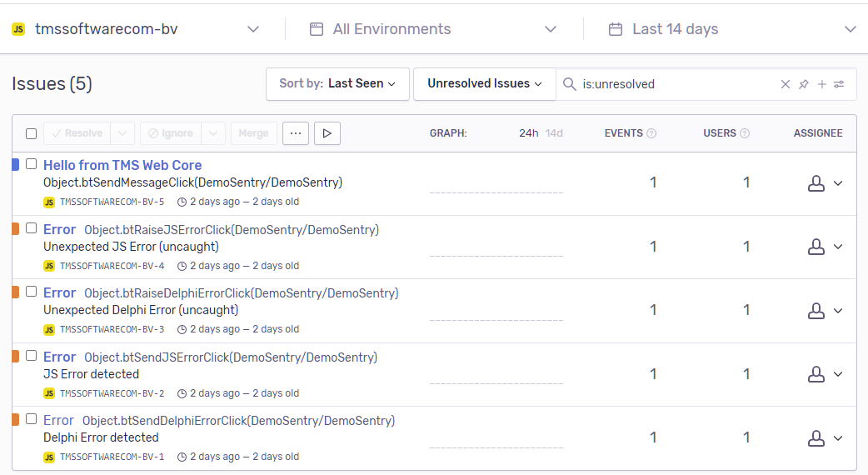Select the Hello from TMS Web Core issue checkbox

point(31,164)
